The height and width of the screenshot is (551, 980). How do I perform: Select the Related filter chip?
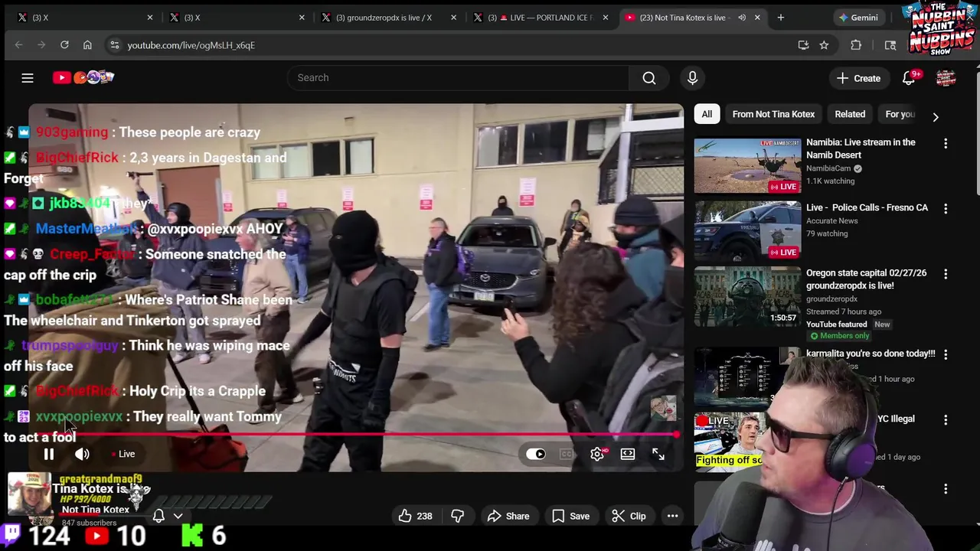[850, 115]
